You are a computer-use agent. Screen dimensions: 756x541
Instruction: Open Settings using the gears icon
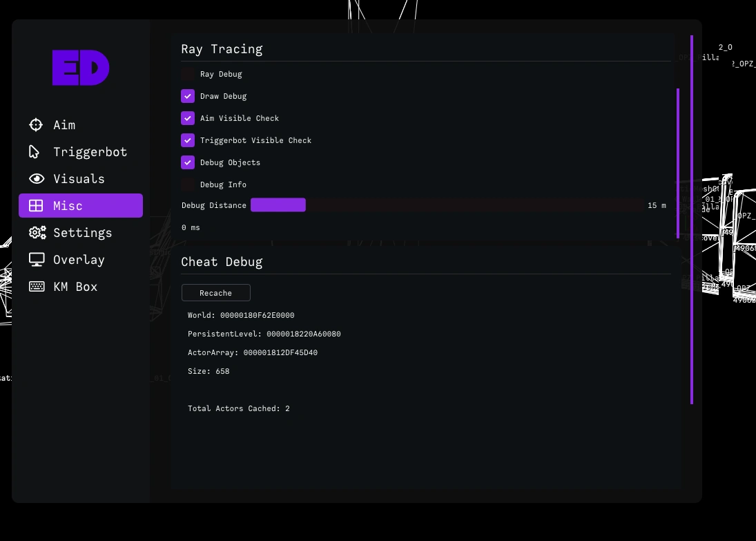click(37, 233)
